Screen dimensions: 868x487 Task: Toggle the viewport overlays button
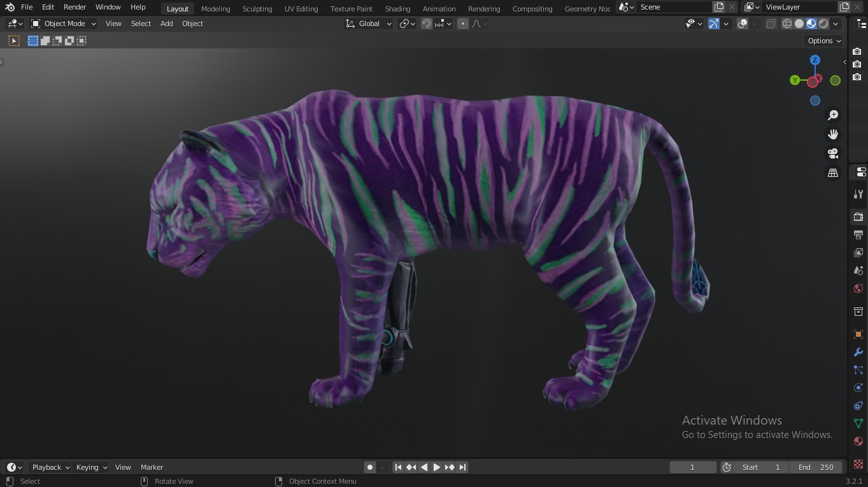point(743,24)
